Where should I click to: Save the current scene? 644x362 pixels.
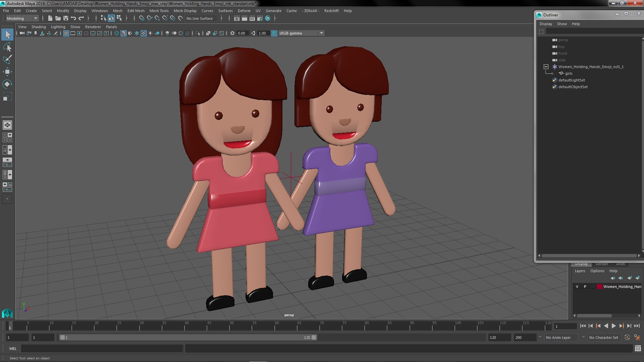(x=66, y=18)
